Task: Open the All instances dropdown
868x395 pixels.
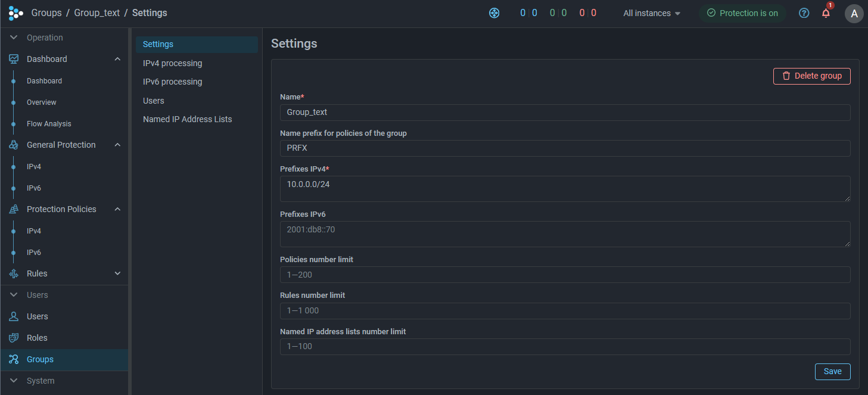Action: coord(652,13)
